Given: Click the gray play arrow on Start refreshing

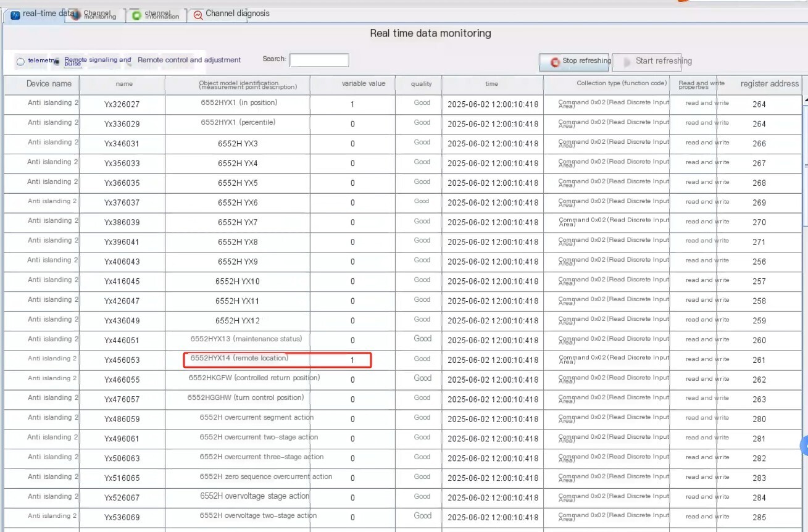Looking at the screenshot, I should [x=627, y=62].
